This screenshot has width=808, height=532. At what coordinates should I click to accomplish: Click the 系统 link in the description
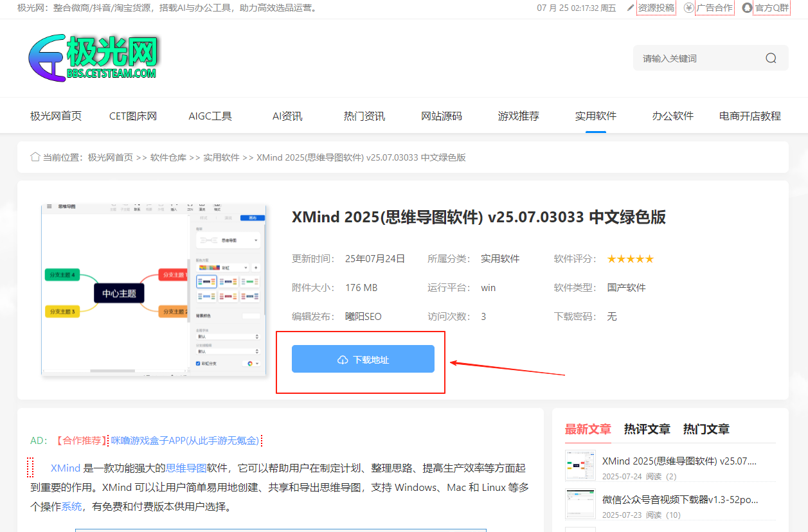71,507
